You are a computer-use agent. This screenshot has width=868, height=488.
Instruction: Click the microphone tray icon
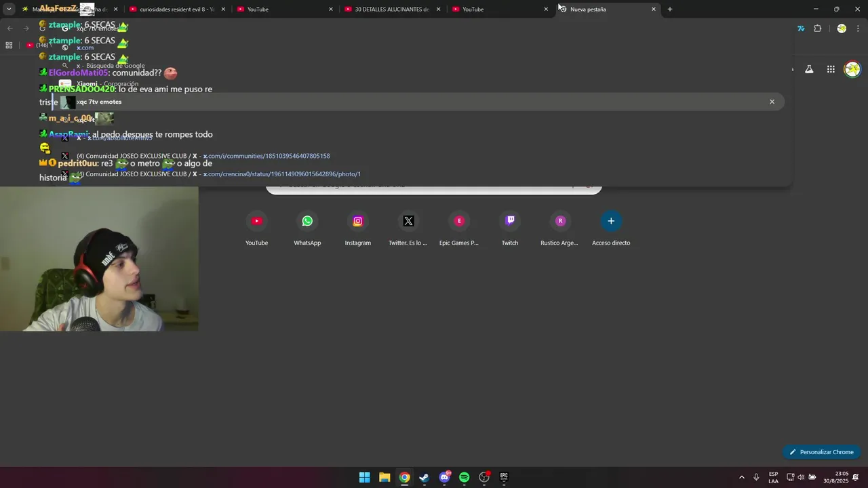(x=756, y=477)
